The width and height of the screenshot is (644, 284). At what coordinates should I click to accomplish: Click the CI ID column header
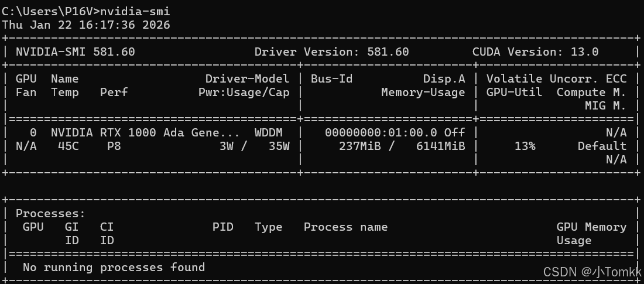107,234
